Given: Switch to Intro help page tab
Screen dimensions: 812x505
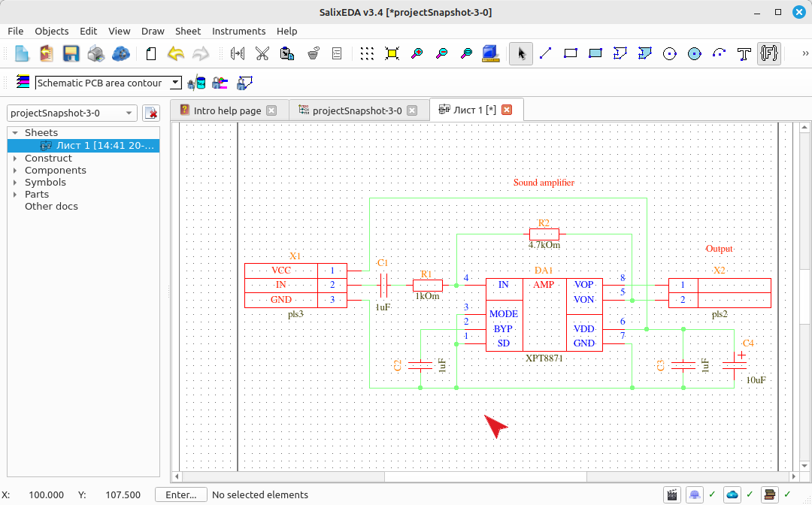Looking at the screenshot, I should 227,110.
